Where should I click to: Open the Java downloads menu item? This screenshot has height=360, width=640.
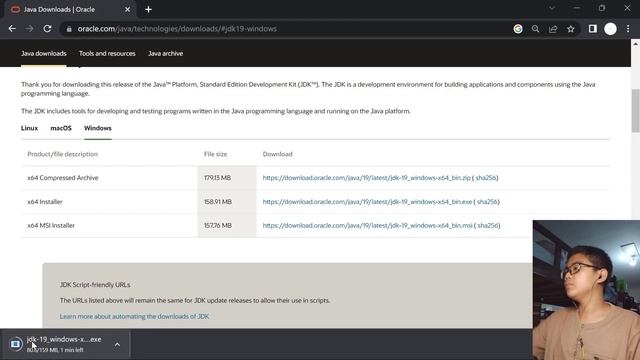point(44,53)
